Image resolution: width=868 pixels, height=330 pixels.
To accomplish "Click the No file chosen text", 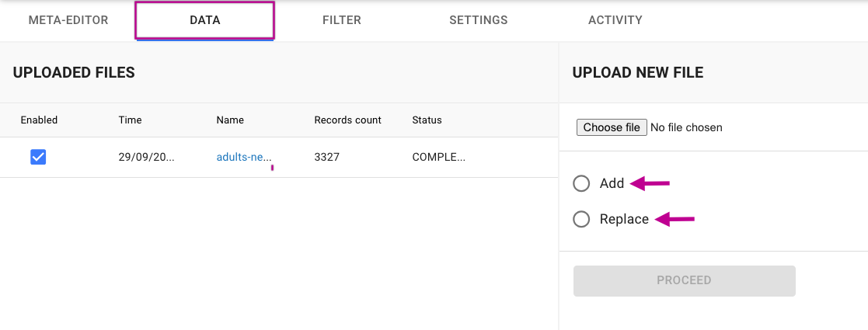I will pyautogui.click(x=686, y=127).
